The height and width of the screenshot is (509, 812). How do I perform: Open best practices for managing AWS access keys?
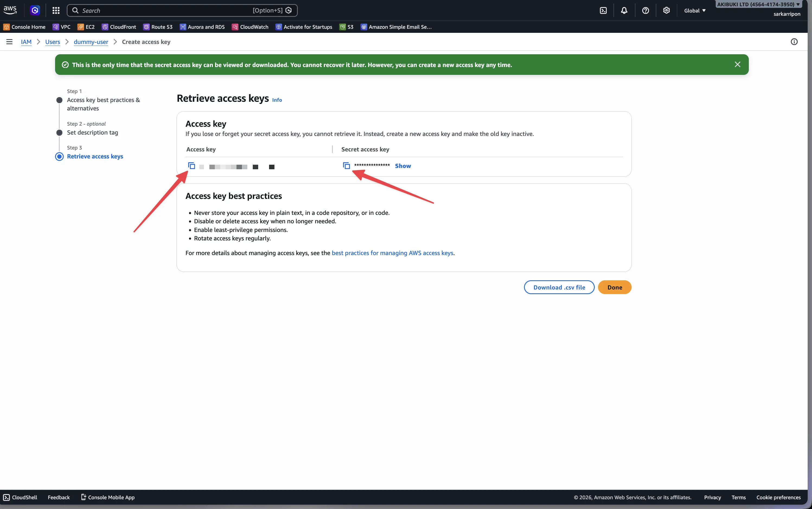392,253
